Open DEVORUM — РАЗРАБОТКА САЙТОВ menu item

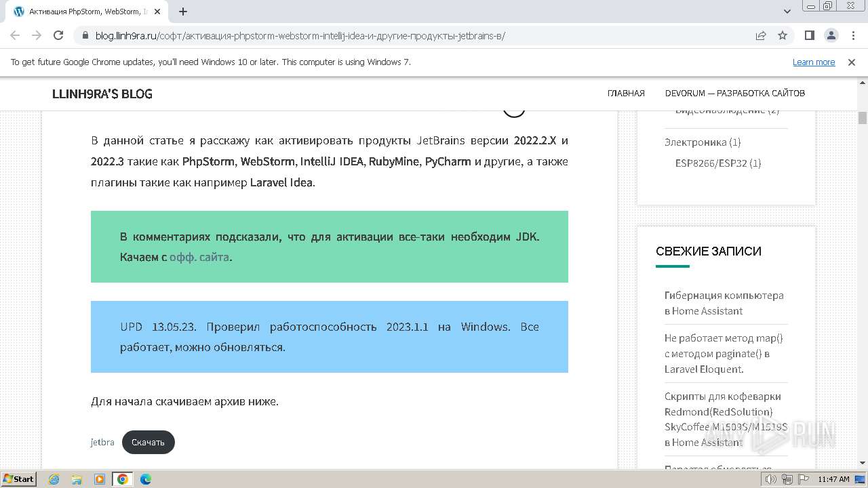coord(735,94)
